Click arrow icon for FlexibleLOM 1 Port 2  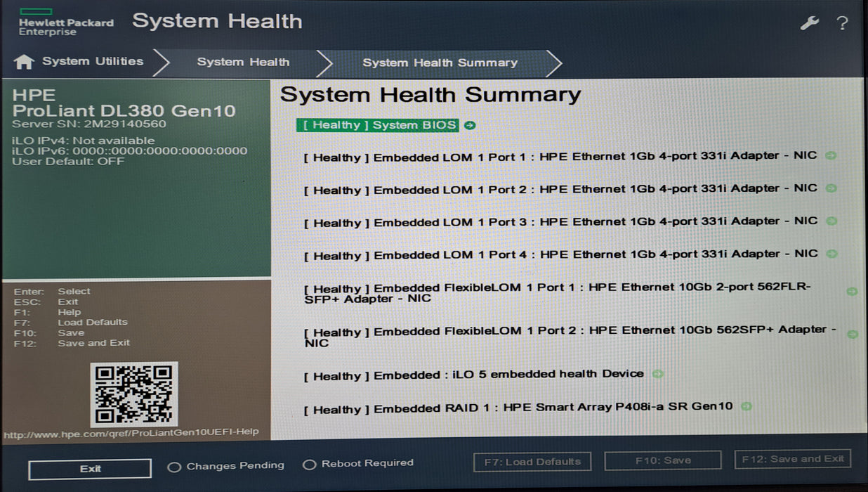[x=852, y=335]
